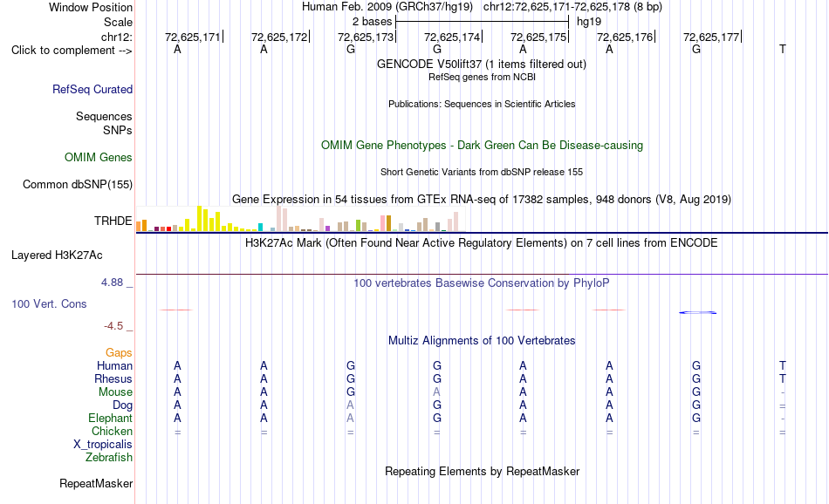Click the chr12: ruler label

tap(117, 37)
